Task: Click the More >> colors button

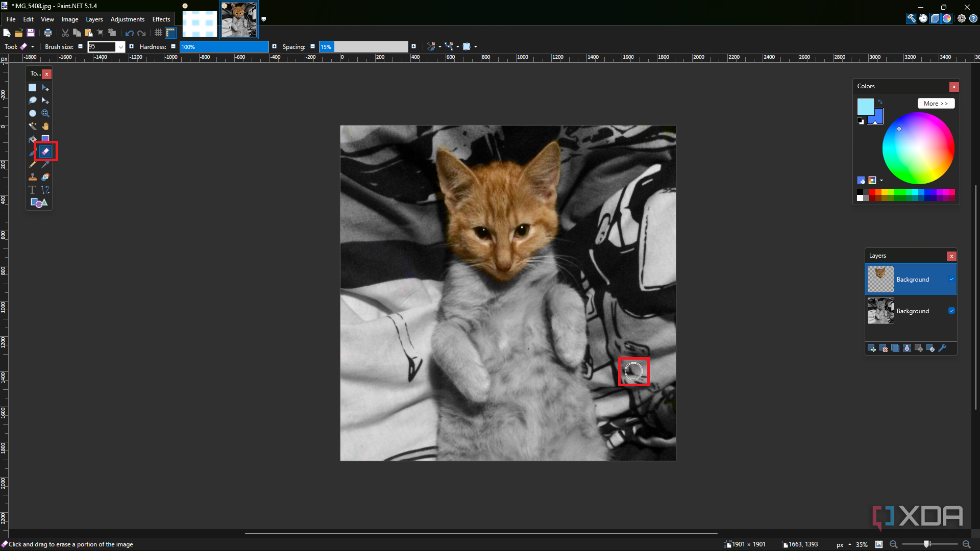Action: 935,104
